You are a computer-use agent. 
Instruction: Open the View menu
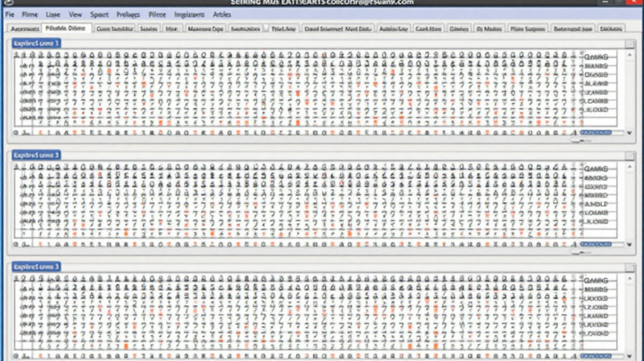[75, 15]
